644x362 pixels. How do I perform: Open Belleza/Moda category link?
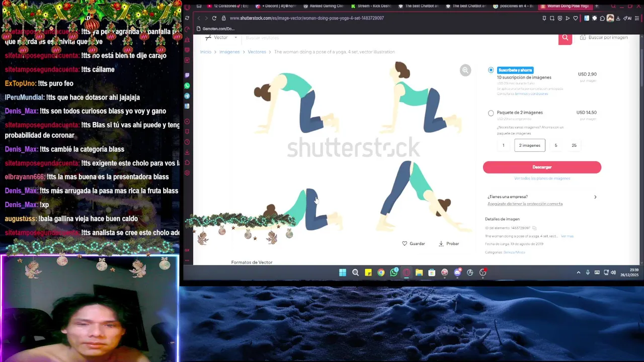click(x=514, y=252)
